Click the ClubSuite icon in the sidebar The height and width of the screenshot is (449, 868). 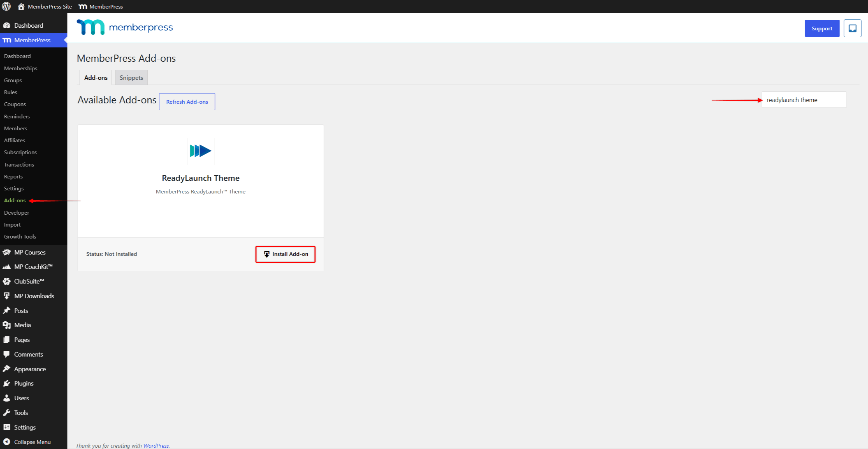click(6, 281)
